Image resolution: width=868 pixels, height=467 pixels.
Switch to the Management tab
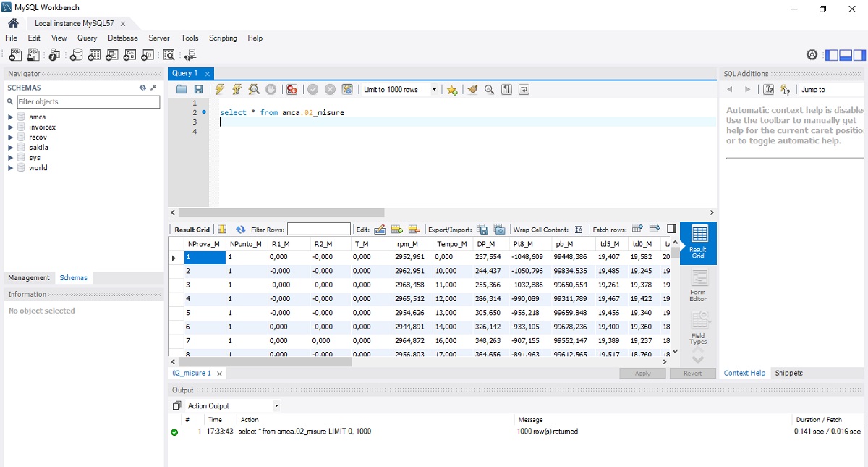click(x=29, y=278)
